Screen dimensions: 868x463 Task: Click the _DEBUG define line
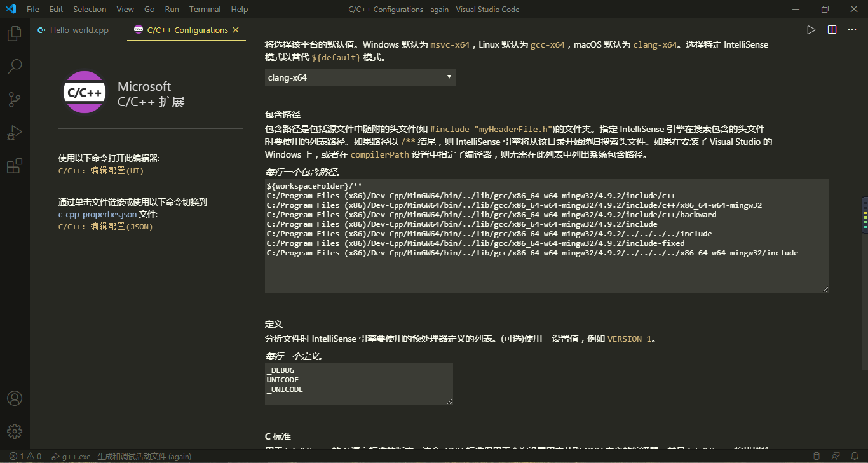(280, 370)
